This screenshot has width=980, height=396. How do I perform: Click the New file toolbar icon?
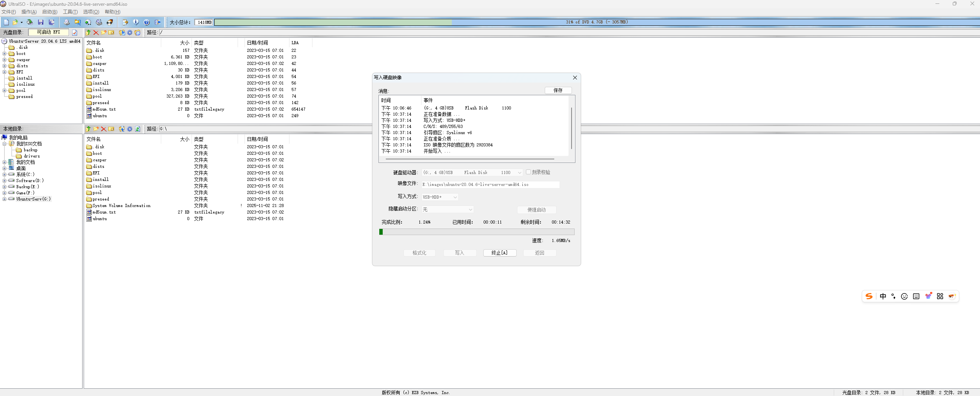point(6,22)
